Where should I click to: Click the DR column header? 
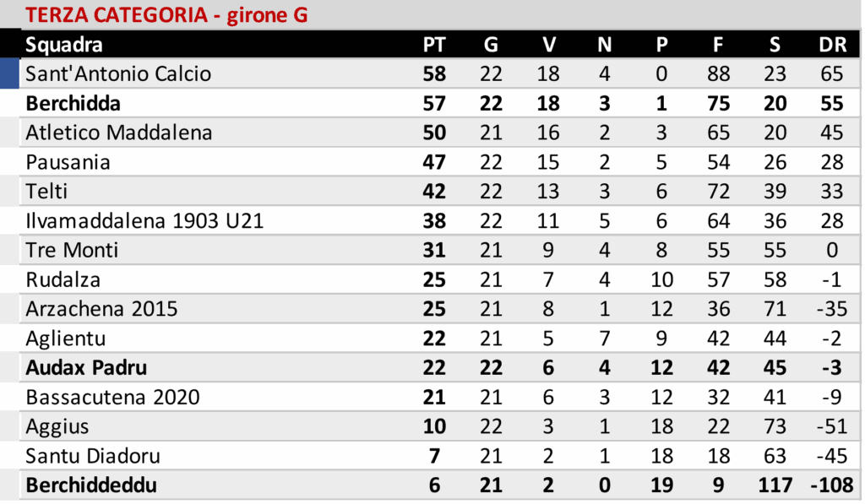832,45
